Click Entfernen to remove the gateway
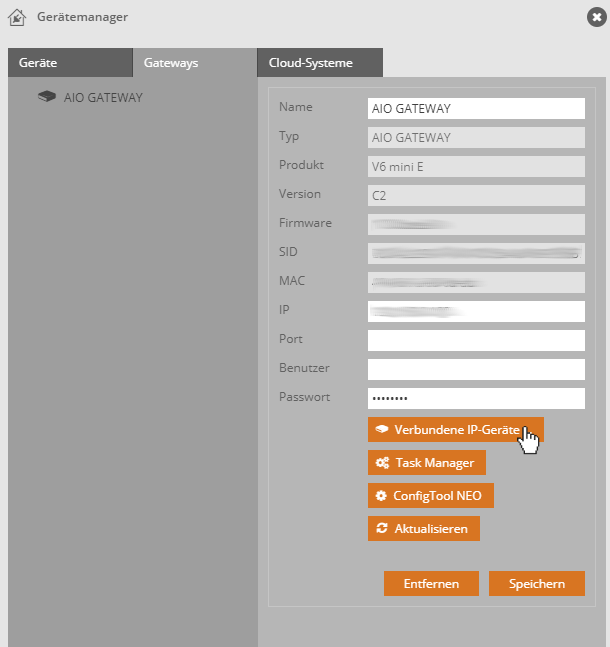 pyautogui.click(x=431, y=584)
